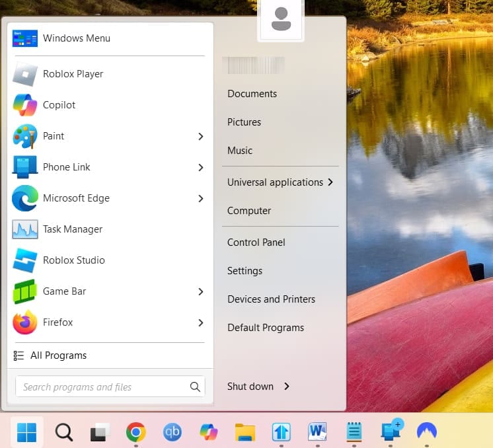This screenshot has width=493, height=448.
Task: Click the Shut down button
Action: [x=250, y=387]
